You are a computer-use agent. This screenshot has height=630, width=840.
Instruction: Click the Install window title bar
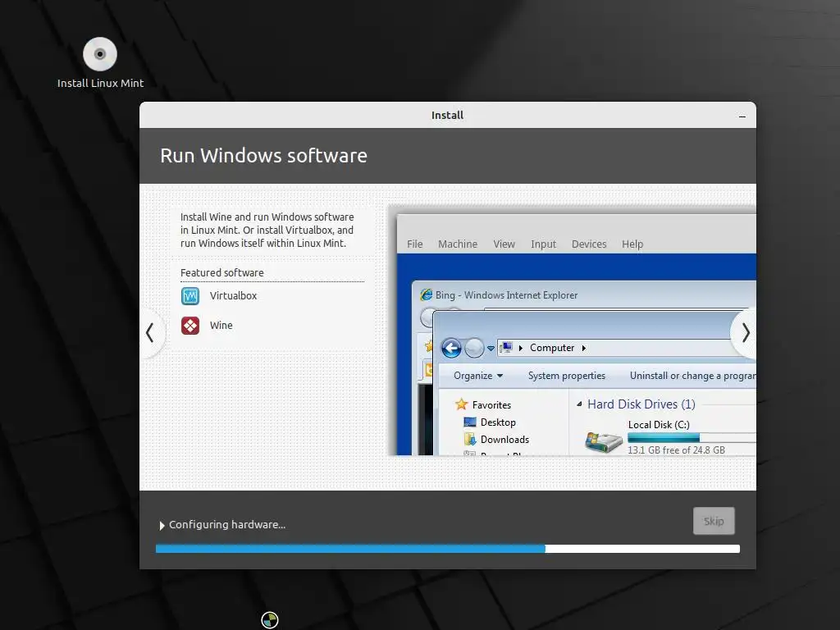click(x=447, y=115)
